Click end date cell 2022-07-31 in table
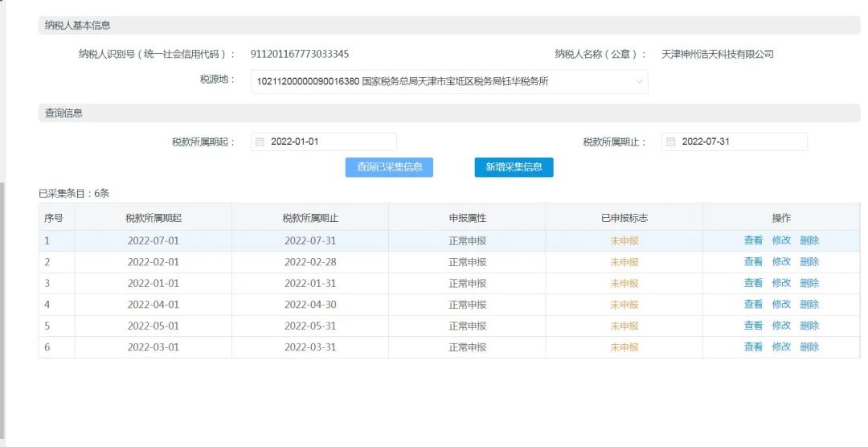This screenshot has width=868, height=447. click(x=310, y=241)
